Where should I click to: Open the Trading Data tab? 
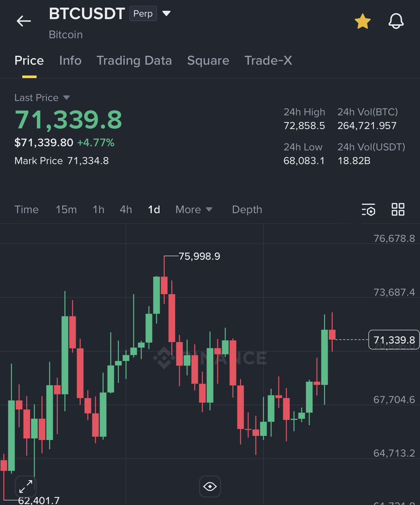tap(134, 61)
